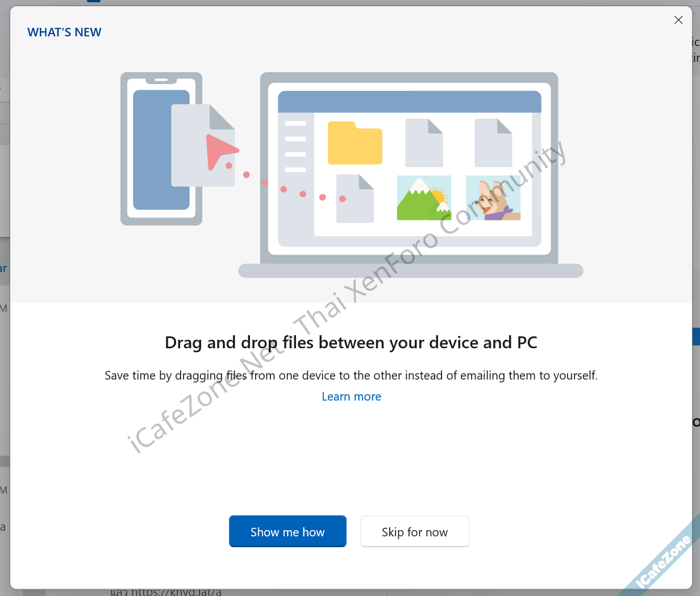Click the sidebar list lines in laptop illustration

(295, 147)
